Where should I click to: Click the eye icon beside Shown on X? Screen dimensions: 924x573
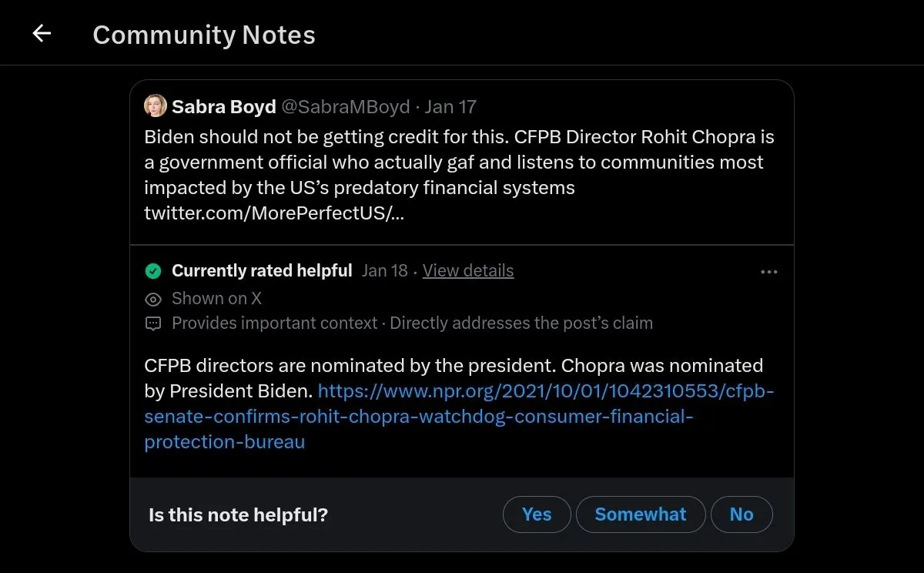(x=152, y=298)
